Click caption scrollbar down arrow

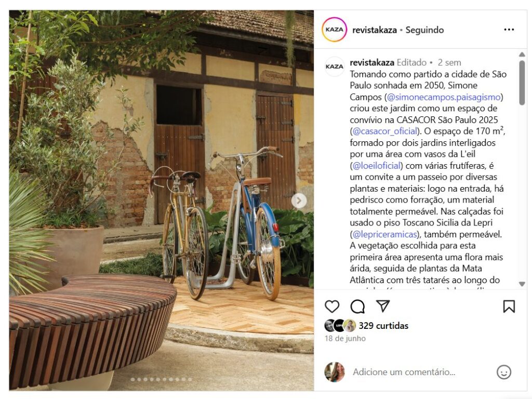[522, 284]
